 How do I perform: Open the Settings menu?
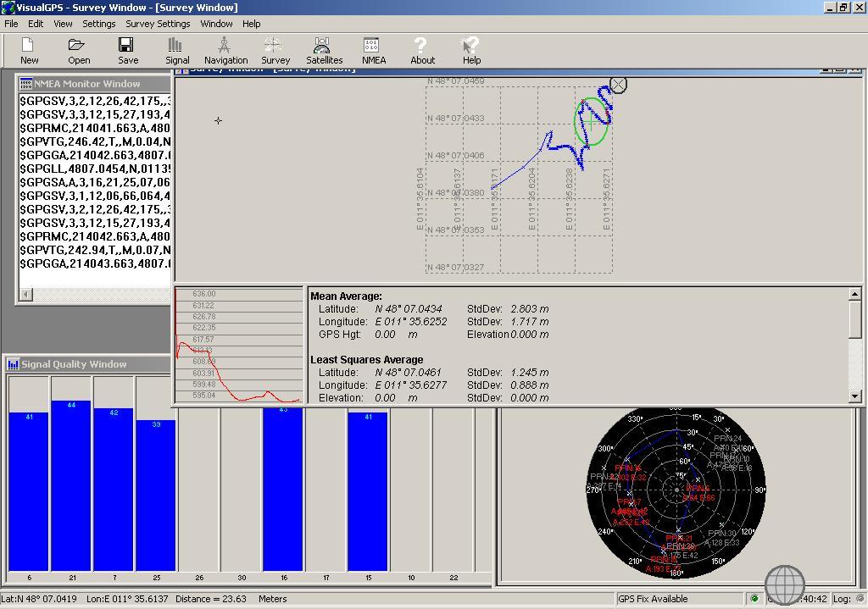(99, 24)
